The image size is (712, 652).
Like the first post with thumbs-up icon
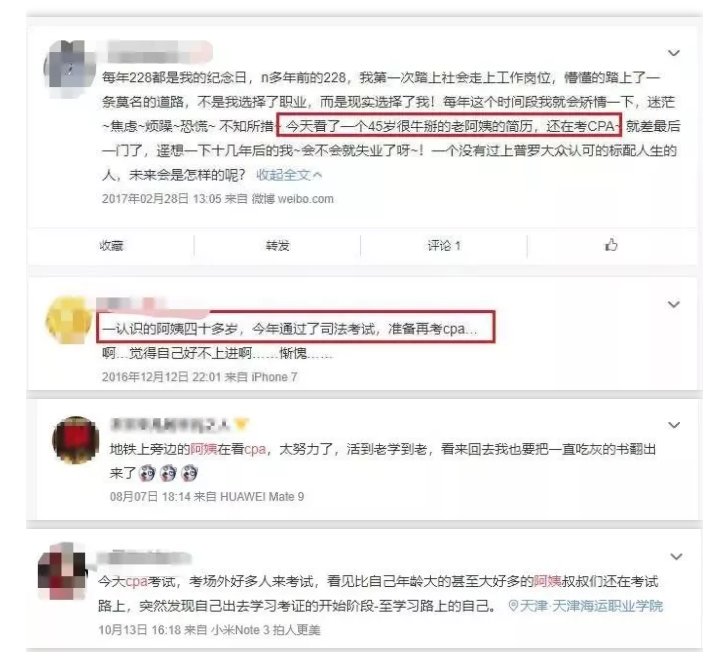(611, 245)
